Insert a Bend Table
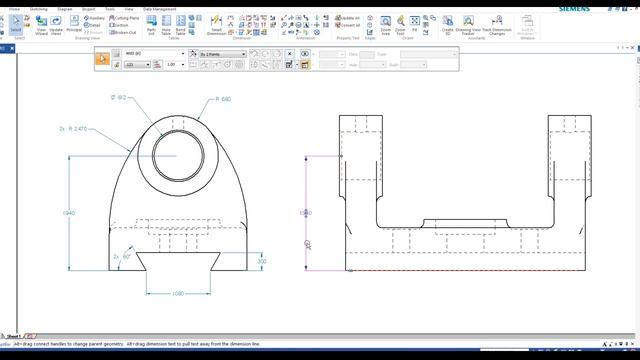 point(180,25)
